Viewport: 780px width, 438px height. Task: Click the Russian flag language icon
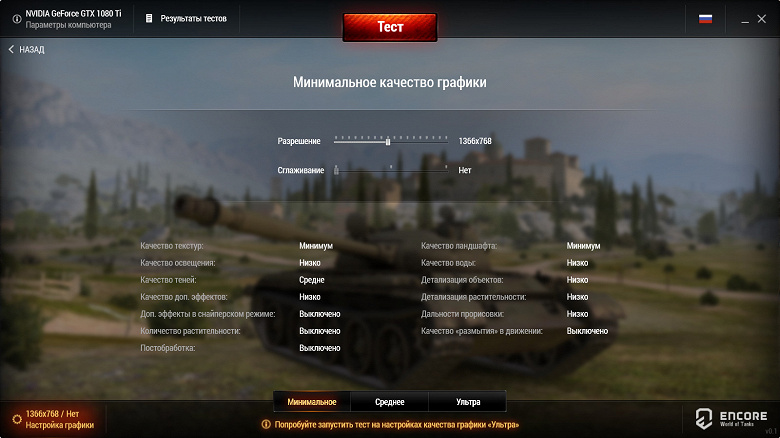(x=705, y=19)
